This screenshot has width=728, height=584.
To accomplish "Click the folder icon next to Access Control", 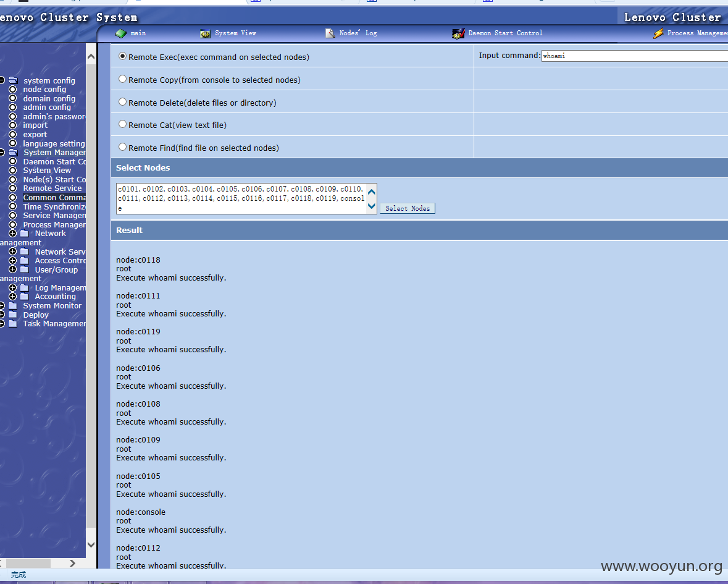I will pyautogui.click(x=25, y=261).
